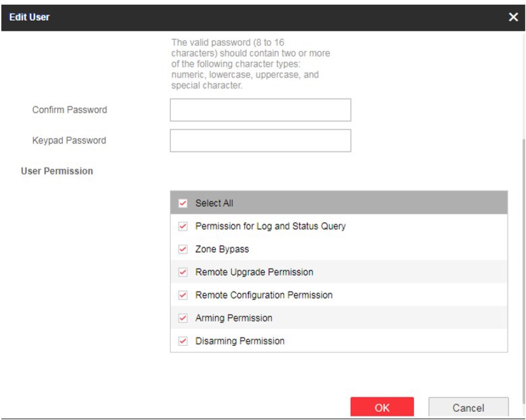The image size is (526, 420).
Task: Click the Confirm Password input field
Action: point(260,110)
